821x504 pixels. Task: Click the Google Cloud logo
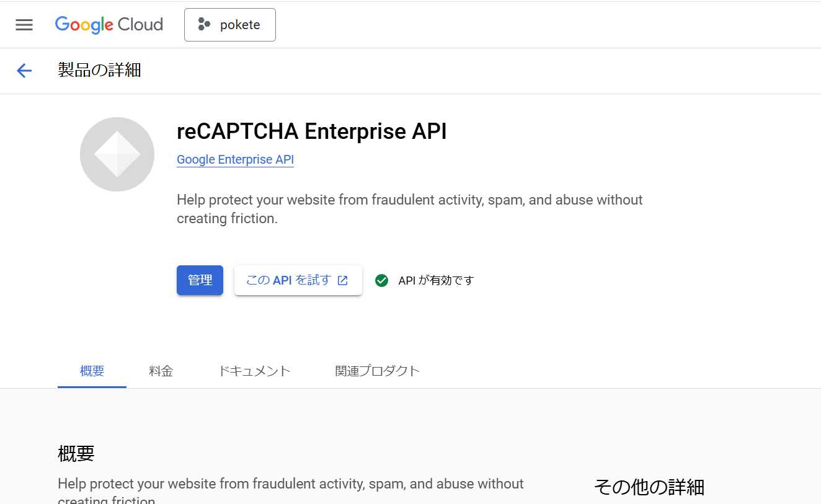(x=109, y=25)
